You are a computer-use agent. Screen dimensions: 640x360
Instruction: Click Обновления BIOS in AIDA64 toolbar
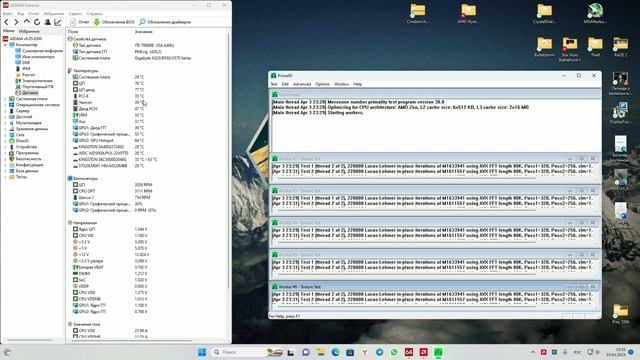pyautogui.click(x=114, y=22)
